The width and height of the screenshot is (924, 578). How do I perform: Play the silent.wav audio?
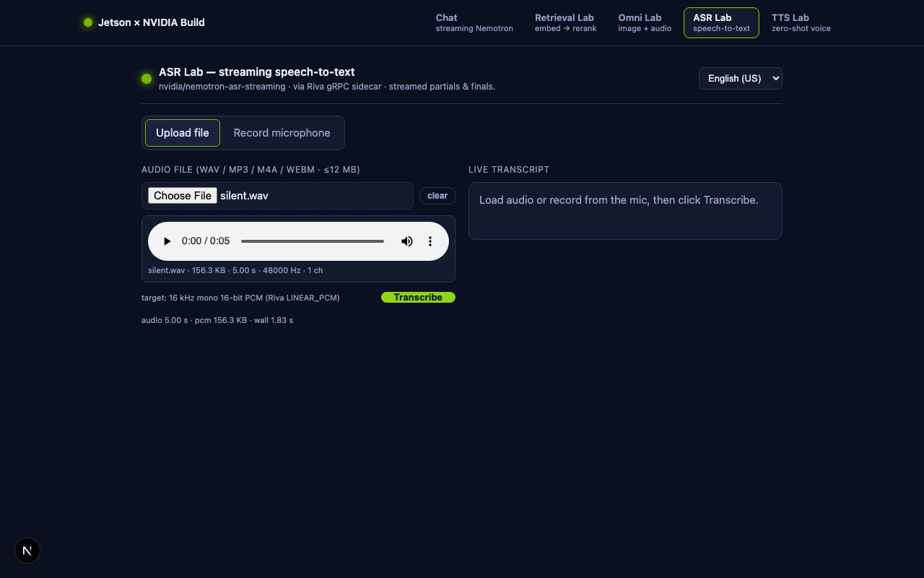[167, 241]
